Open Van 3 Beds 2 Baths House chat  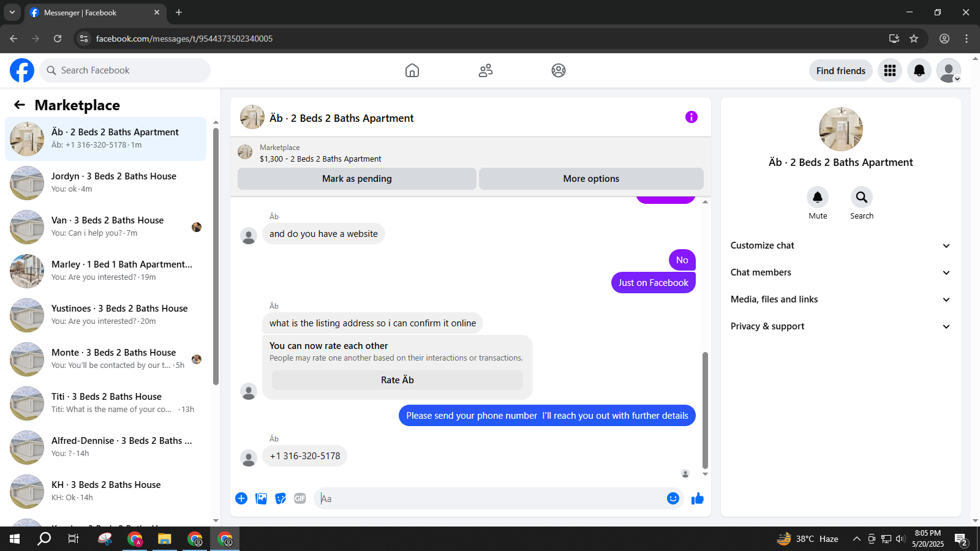pos(105,227)
